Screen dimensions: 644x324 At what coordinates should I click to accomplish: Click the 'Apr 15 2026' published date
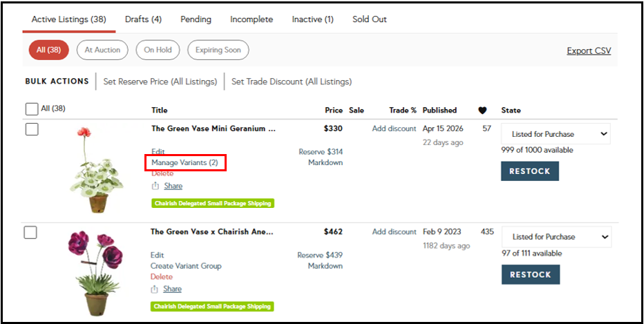pos(443,128)
